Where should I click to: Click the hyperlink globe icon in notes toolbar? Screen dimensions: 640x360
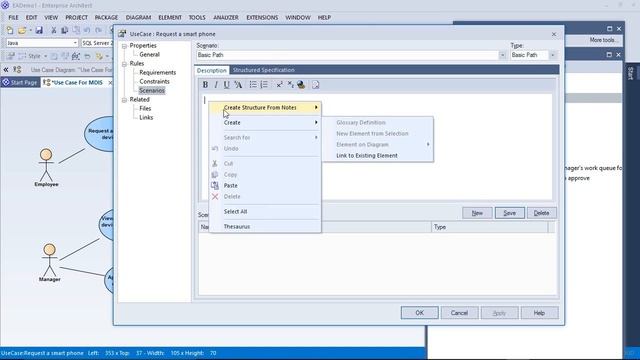301,84
